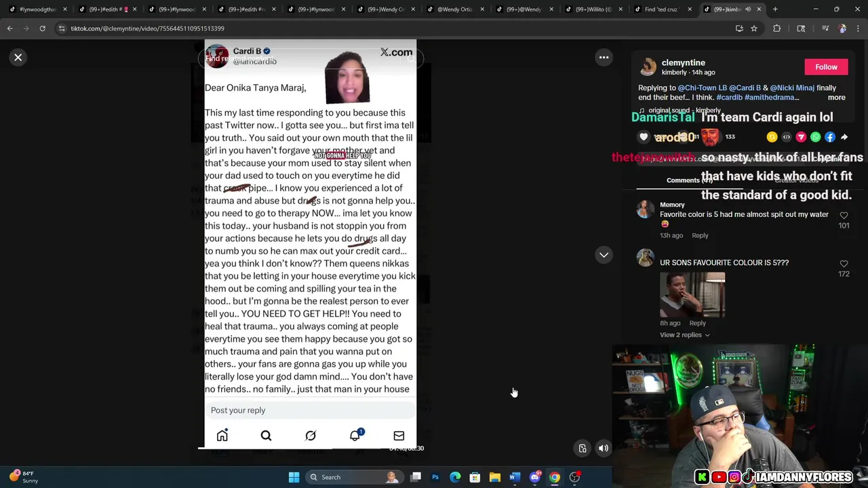Switch to the Creator videos tab

coord(796,180)
